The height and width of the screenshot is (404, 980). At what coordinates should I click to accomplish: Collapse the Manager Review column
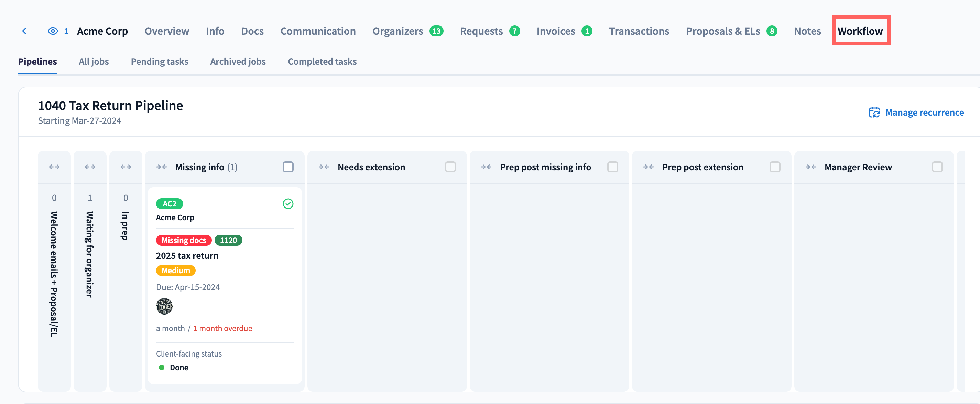click(x=811, y=167)
